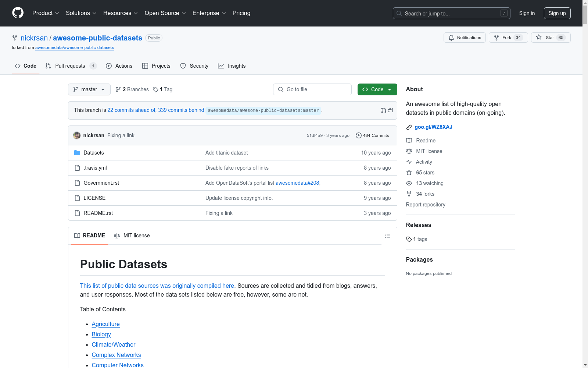This screenshot has width=588, height=368.
Task: Click the scales icon beside MIT license sidebar
Action: click(409, 151)
